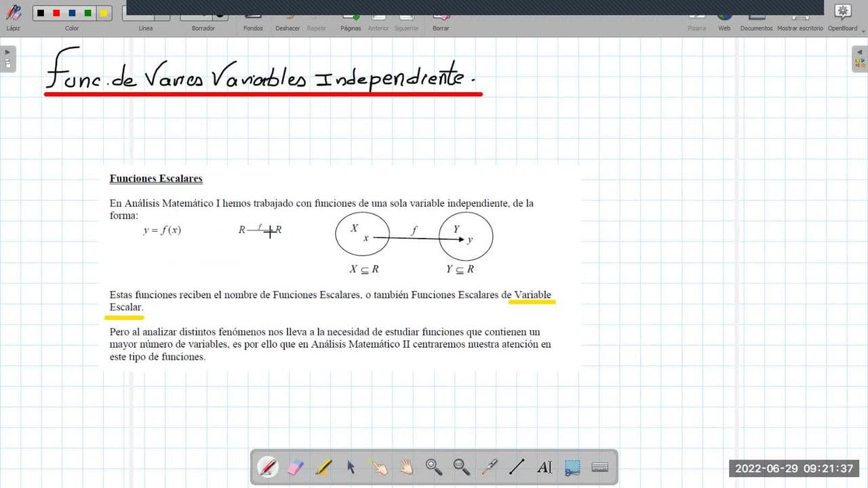Open the OpenBoard menu dropdown arrow
The height and width of the screenshot is (488, 868).
tap(863, 30)
